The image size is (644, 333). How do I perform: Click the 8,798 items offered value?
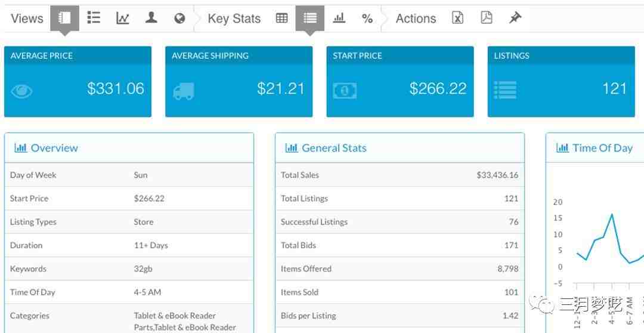pos(507,269)
